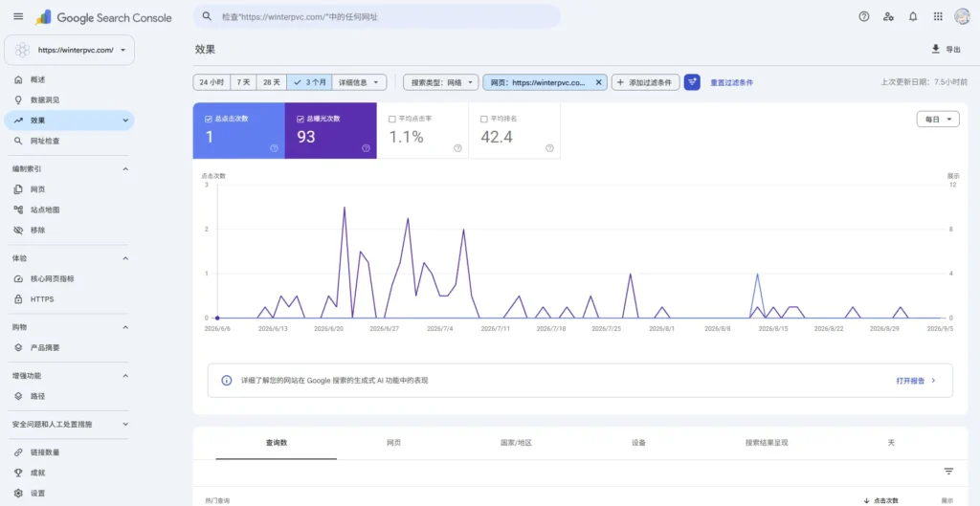Open the winterpvc.com property selector
Viewport: 980px width, 506px height.
(x=69, y=50)
